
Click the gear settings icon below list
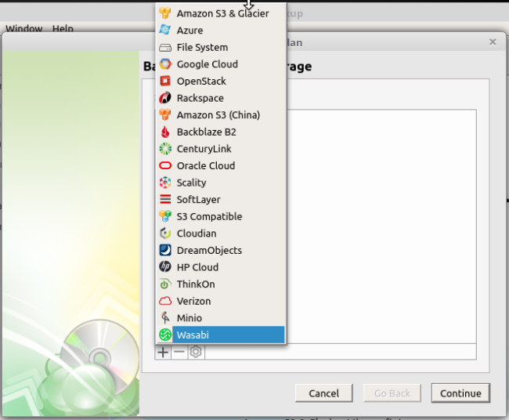(196, 353)
